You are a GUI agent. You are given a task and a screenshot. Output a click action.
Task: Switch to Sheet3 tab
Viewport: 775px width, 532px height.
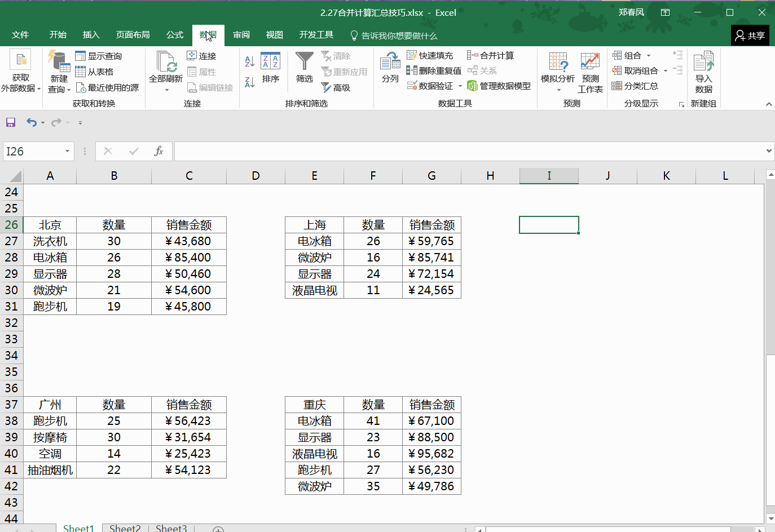point(171,528)
